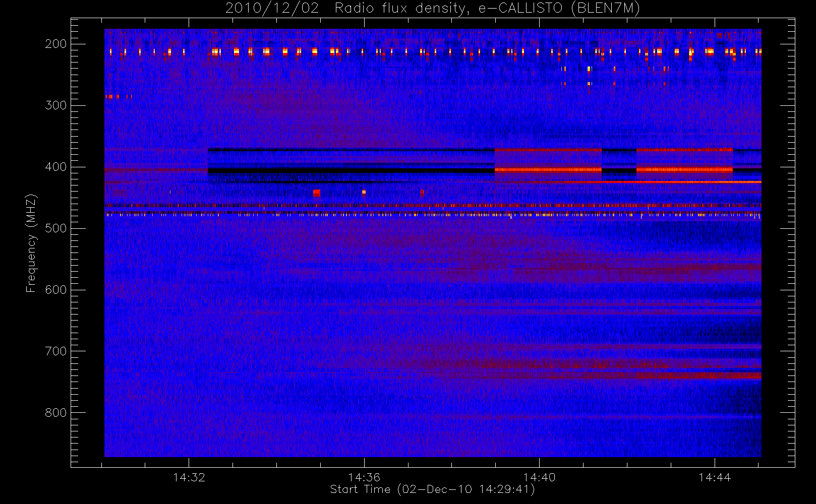This screenshot has height=504, width=816.
Task: Click the 400 frequency tick label
Action: pyautogui.click(x=56, y=167)
